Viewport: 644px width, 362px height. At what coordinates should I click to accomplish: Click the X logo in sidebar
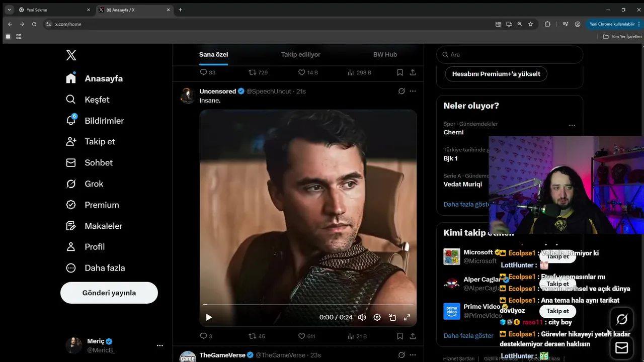tap(71, 55)
